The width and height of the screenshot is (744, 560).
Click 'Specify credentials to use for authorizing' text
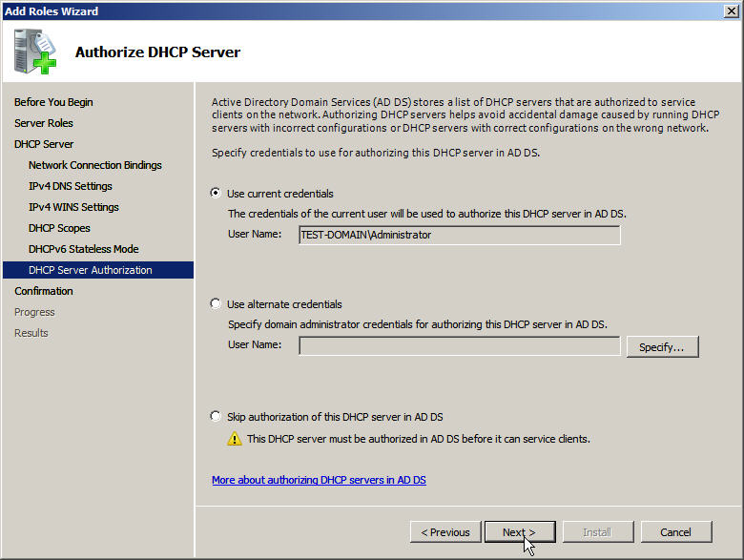click(376, 153)
